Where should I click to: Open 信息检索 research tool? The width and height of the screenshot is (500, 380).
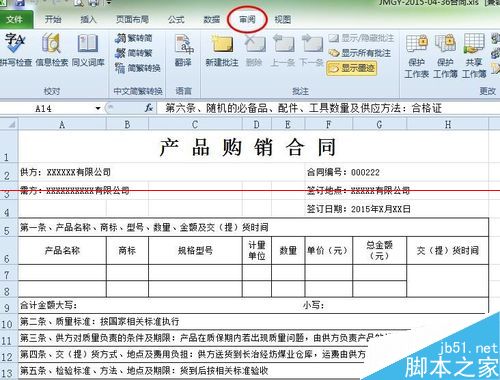(51, 49)
